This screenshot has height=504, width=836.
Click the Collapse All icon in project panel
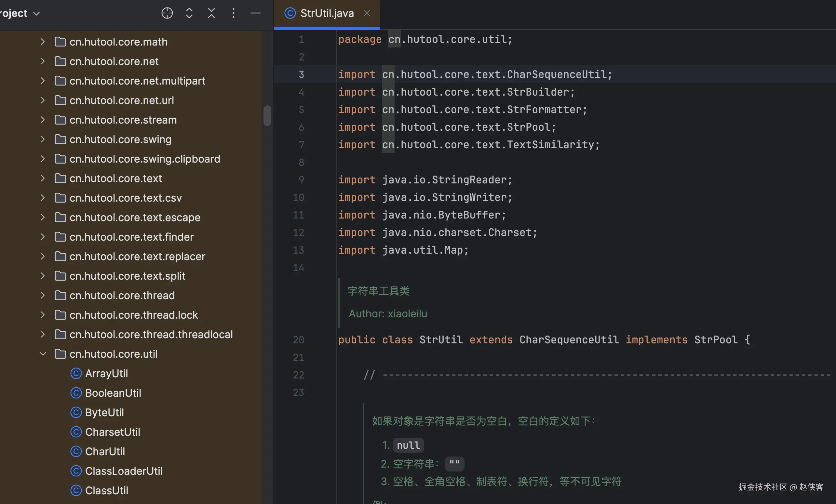click(211, 13)
